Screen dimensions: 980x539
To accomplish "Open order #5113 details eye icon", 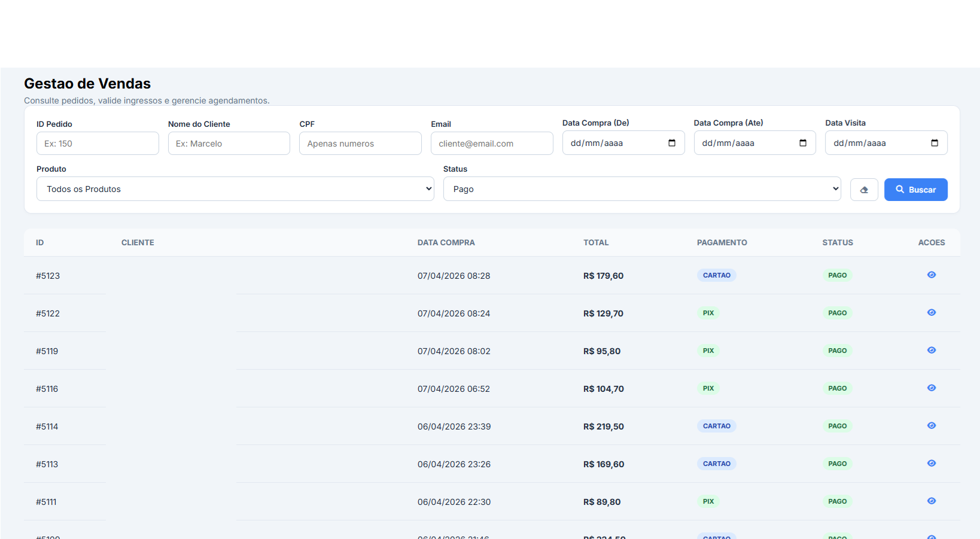I will 931,464.
